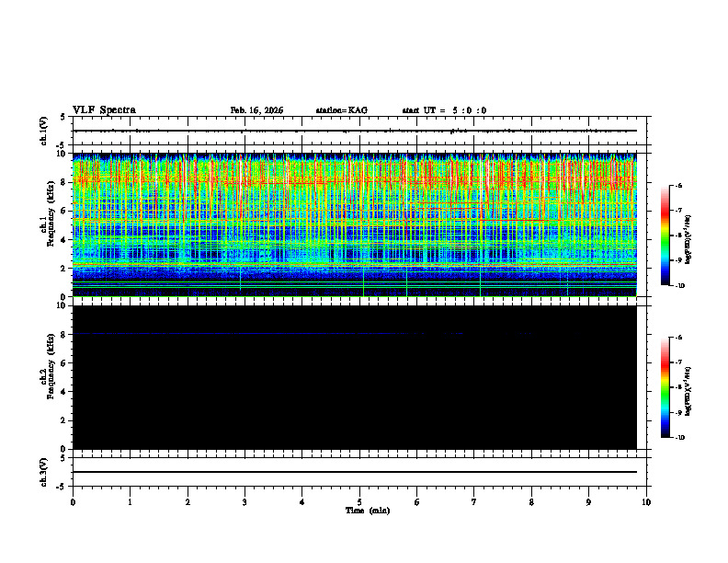This screenshot has height=563, width=728.
Task: Click the ch.1 colorbar "log(PSD)" units label
Action: (688, 239)
